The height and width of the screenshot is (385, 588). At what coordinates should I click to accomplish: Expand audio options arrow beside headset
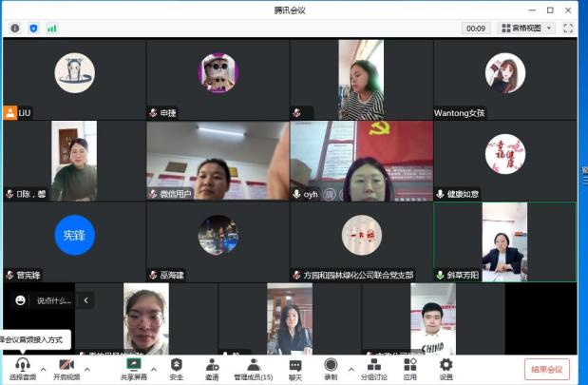43,369
